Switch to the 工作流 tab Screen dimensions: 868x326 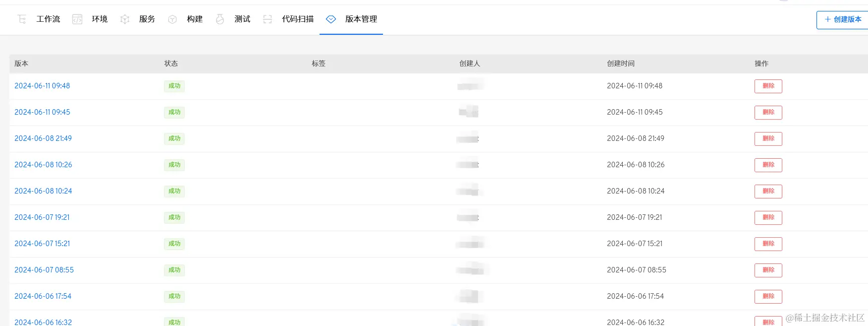tap(48, 19)
